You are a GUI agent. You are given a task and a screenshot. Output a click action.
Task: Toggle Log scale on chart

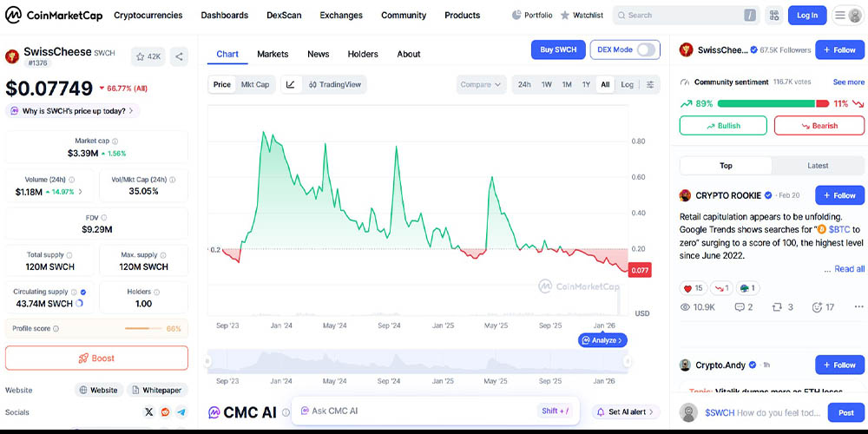click(x=628, y=85)
